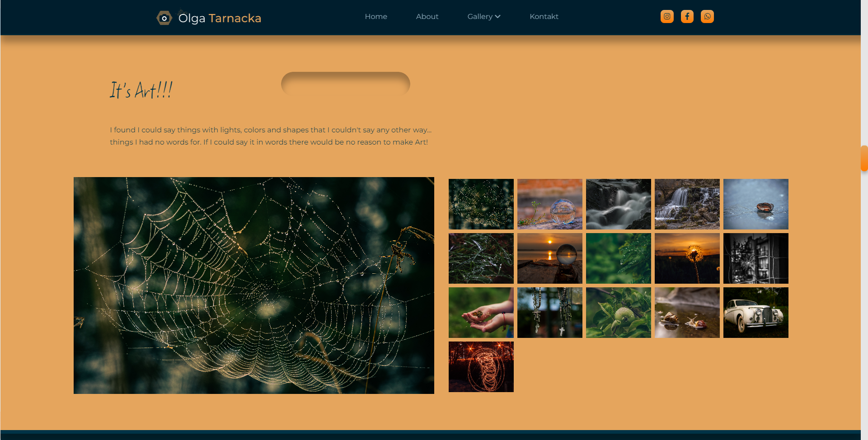Open the Kontakt menu item
The image size is (868, 440).
(544, 16)
